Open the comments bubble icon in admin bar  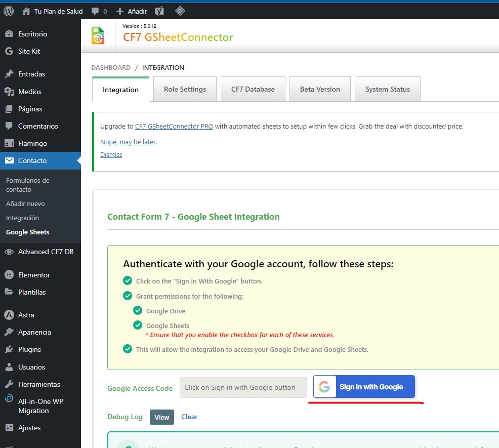click(95, 12)
